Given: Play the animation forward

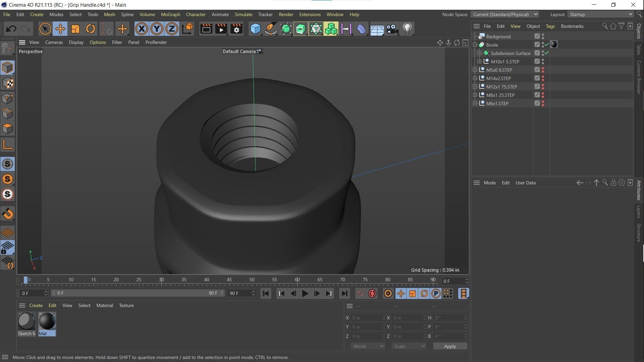Looking at the screenshot, I should point(305,294).
